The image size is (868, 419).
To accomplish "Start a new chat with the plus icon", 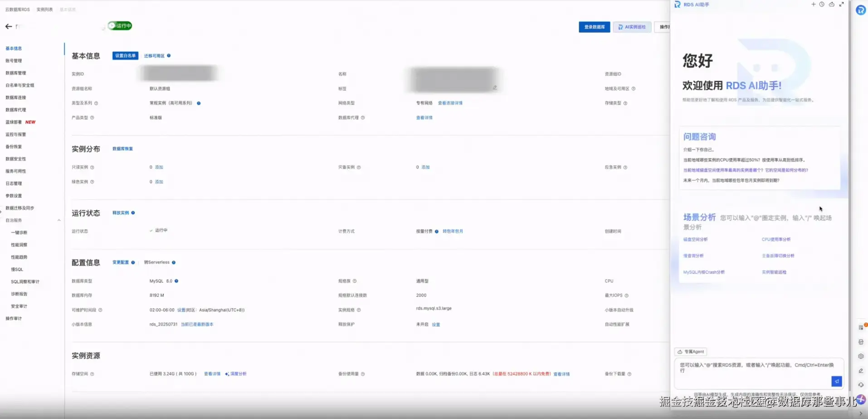I will [813, 5].
